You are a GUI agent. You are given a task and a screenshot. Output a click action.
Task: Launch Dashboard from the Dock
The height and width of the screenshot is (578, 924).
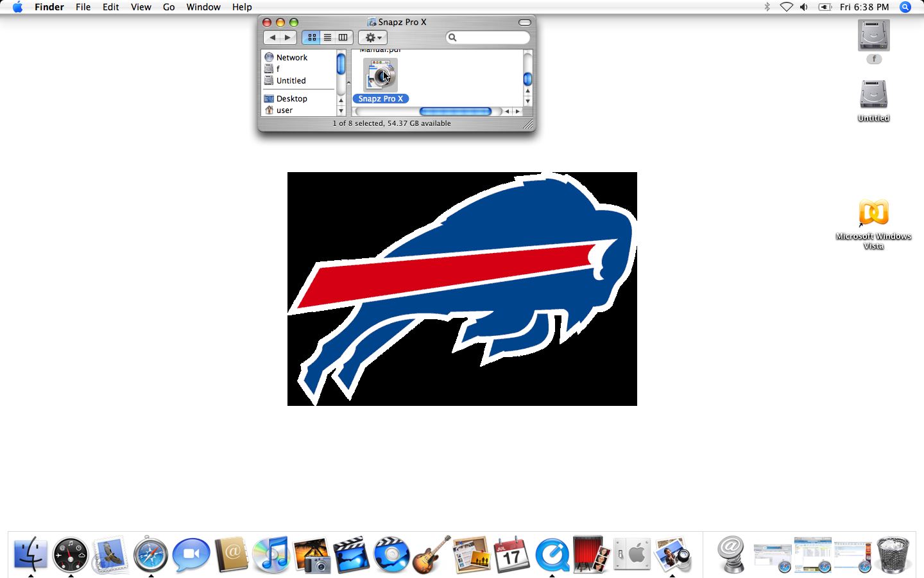tap(70, 554)
